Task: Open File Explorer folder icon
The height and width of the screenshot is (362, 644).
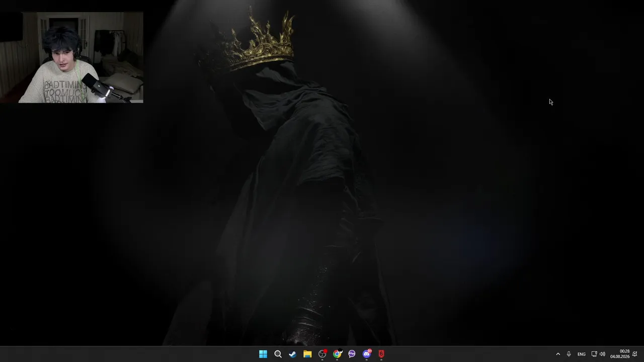Action: point(307,354)
